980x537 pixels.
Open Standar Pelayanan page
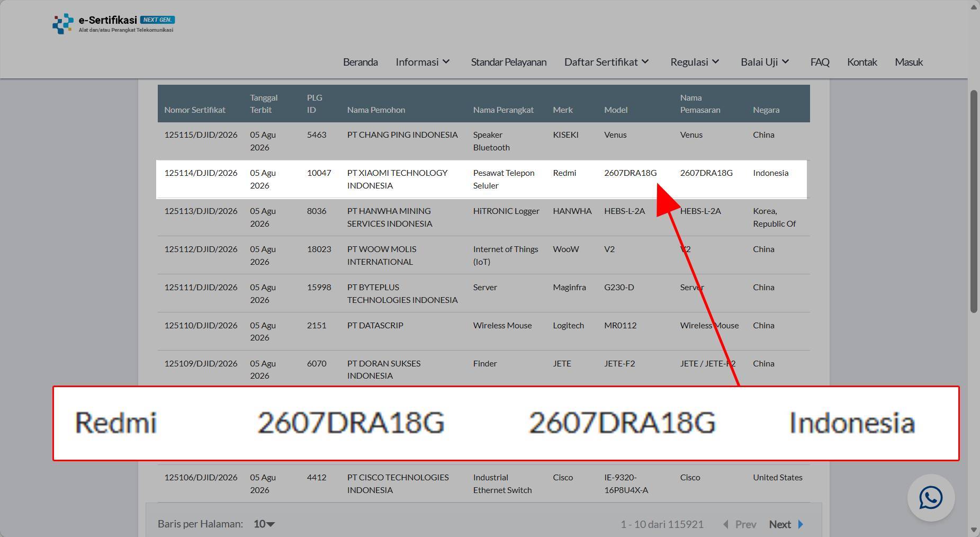coord(508,62)
